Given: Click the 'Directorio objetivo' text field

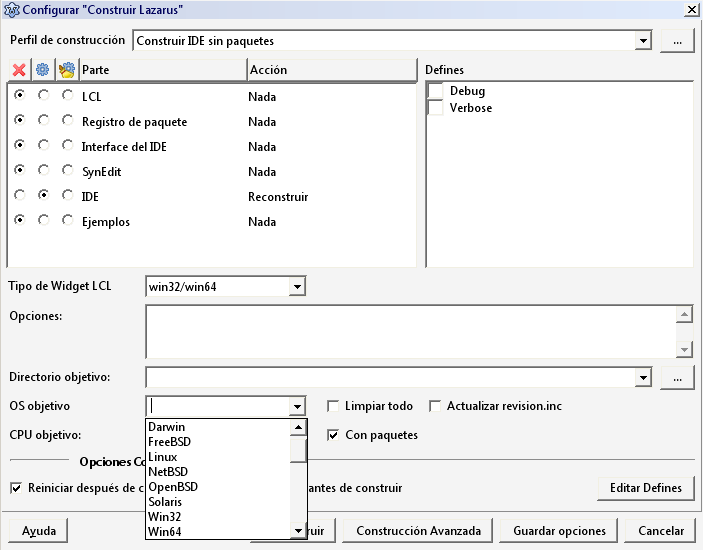Looking at the screenshot, I should (391, 377).
